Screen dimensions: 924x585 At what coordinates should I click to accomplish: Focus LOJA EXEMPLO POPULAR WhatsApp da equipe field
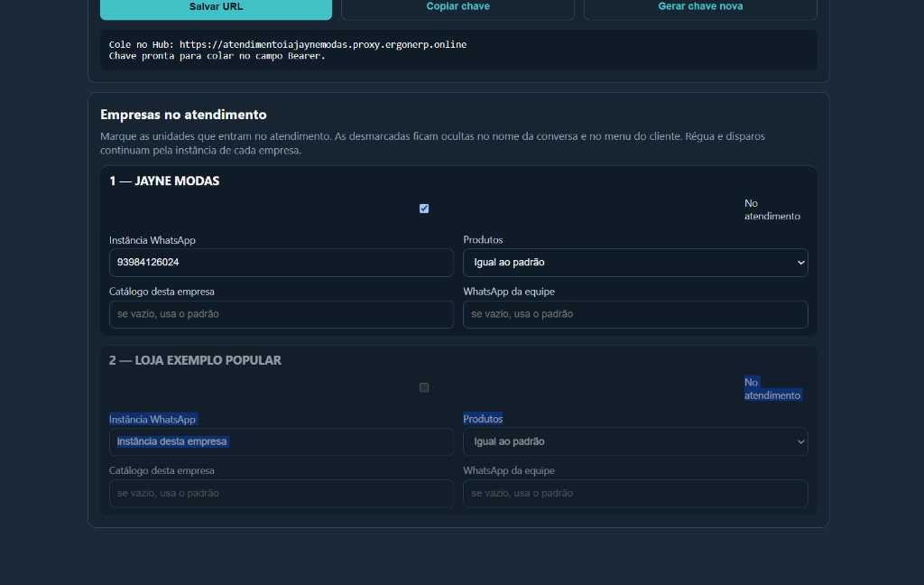(x=635, y=494)
